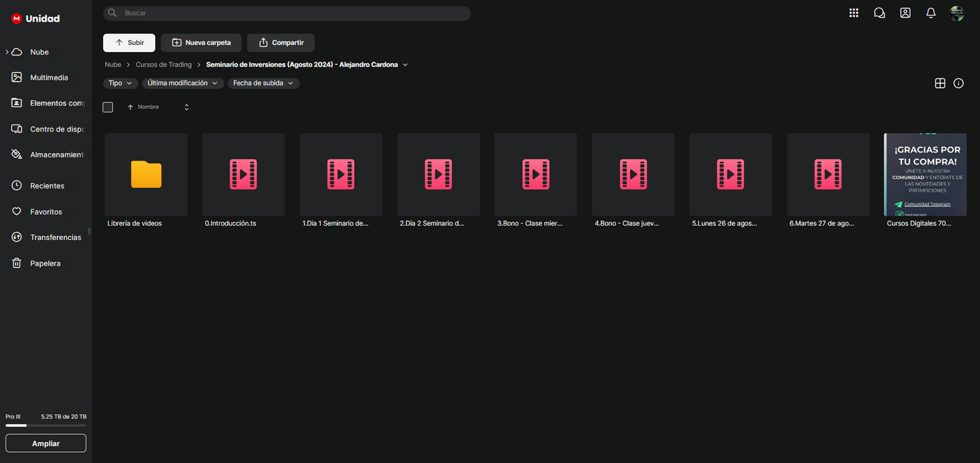Open the Librería de videos folder
Viewport: 980px width, 463px height.
coord(146,174)
